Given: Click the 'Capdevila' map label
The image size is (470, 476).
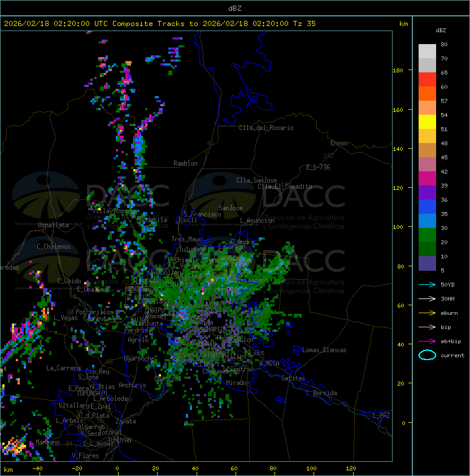Looking at the screenshot, I should pos(152,220).
